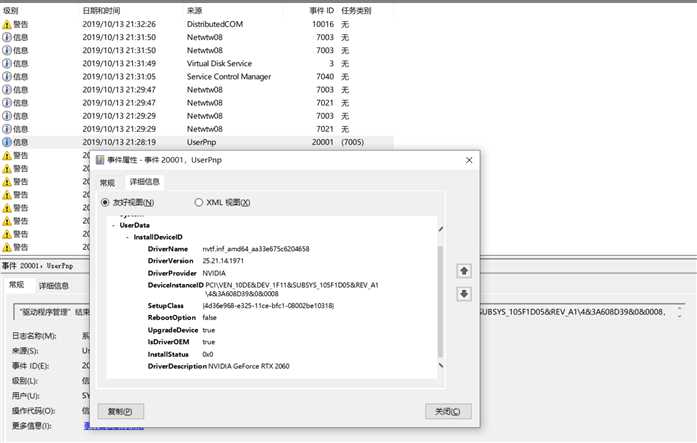Click info icon of the 21:29:29 Netwtw08 7021 row
Image resolution: width=697 pixels, height=443 pixels.
coord(7,129)
